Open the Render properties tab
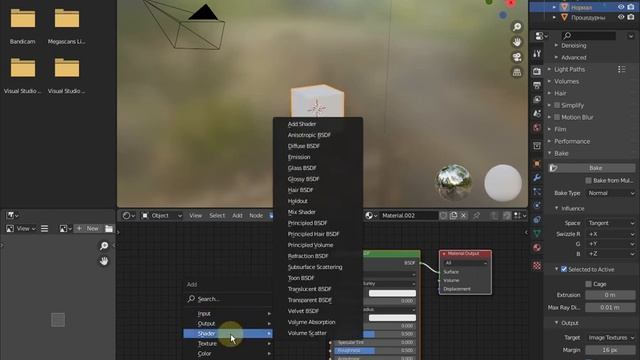 537,71
